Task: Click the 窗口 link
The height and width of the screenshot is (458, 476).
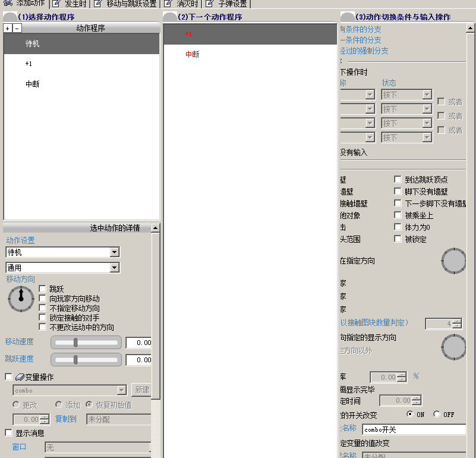Action: pos(19,447)
